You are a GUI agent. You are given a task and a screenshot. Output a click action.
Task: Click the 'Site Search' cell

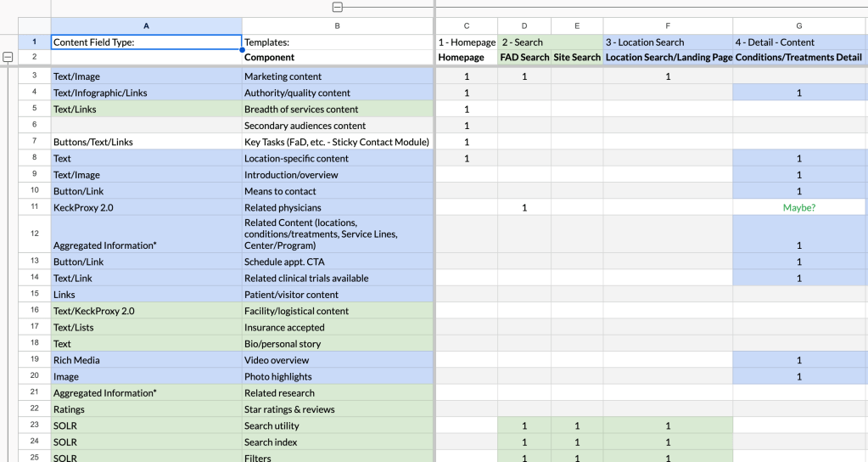pyautogui.click(x=577, y=58)
